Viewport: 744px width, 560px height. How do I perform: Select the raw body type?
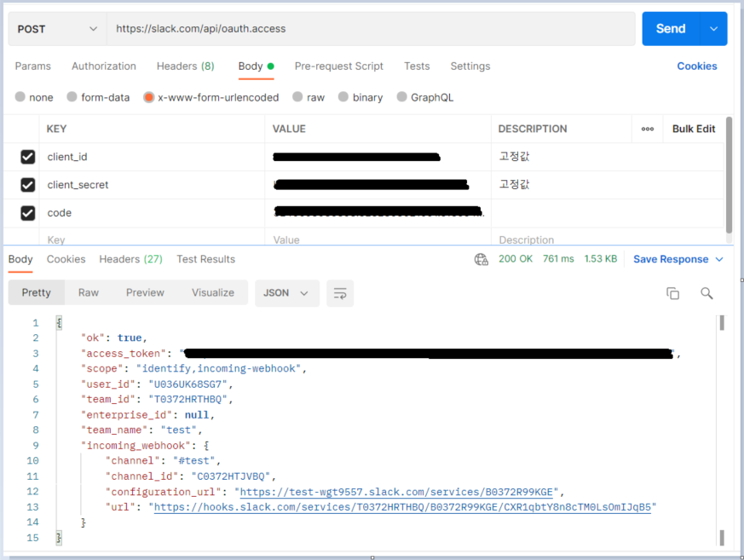click(x=297, y=97)
